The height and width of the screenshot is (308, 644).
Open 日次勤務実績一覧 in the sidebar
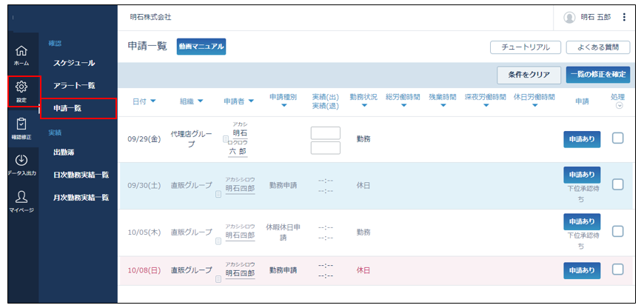tap(81, 175)
